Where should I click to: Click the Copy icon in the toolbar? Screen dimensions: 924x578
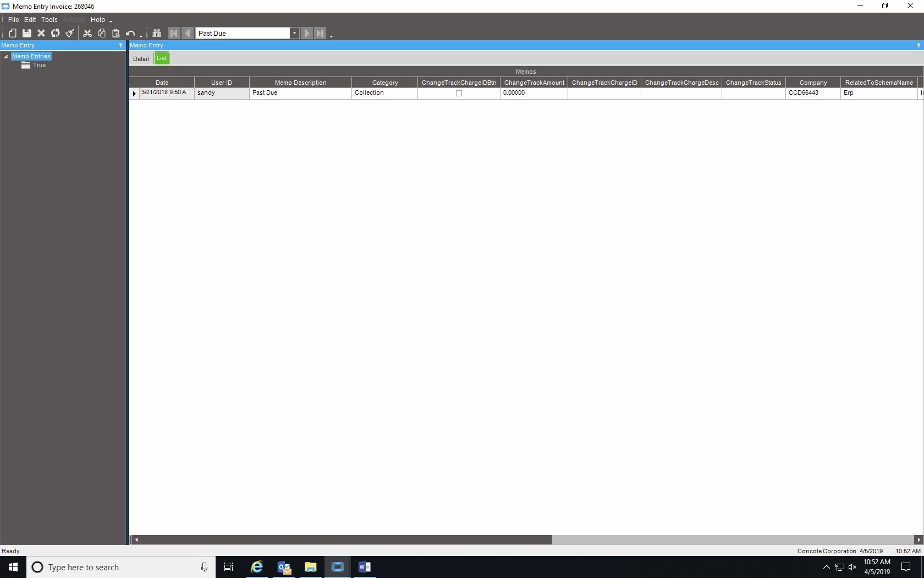(x=102, y=33)
